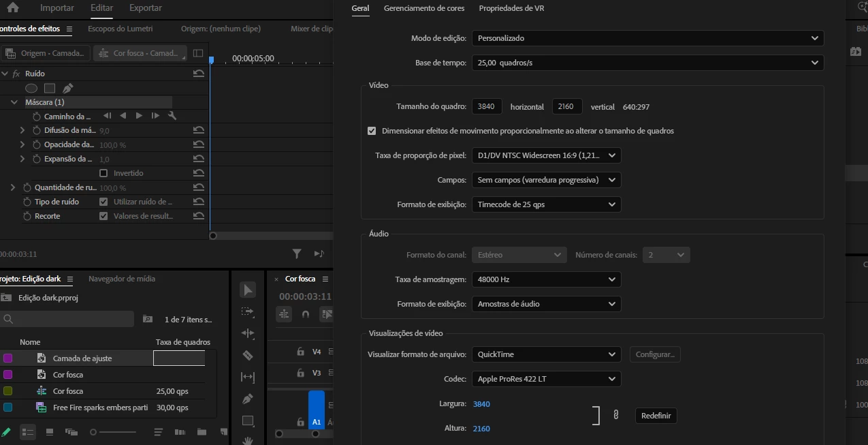The width and height of the screenshot is (868, 445).
Task: Select the Free Fire sparks embers clip
Action: pos(100,408)
